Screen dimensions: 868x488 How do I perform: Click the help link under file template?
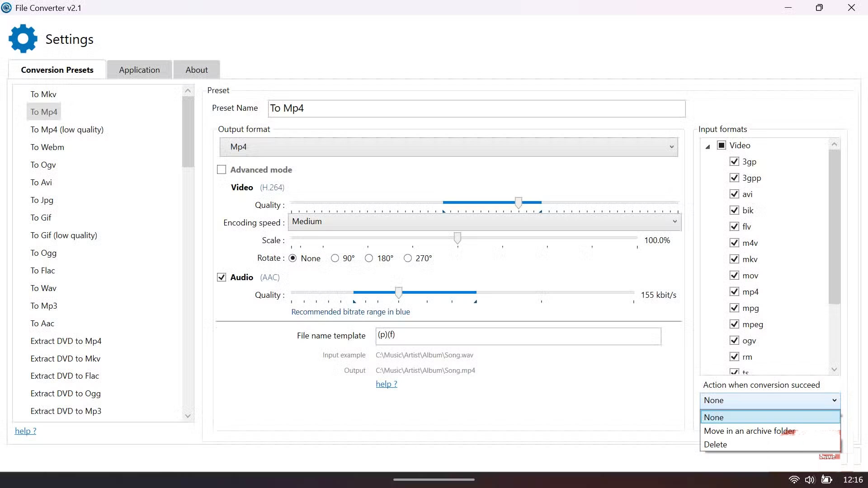coord(386,384)
